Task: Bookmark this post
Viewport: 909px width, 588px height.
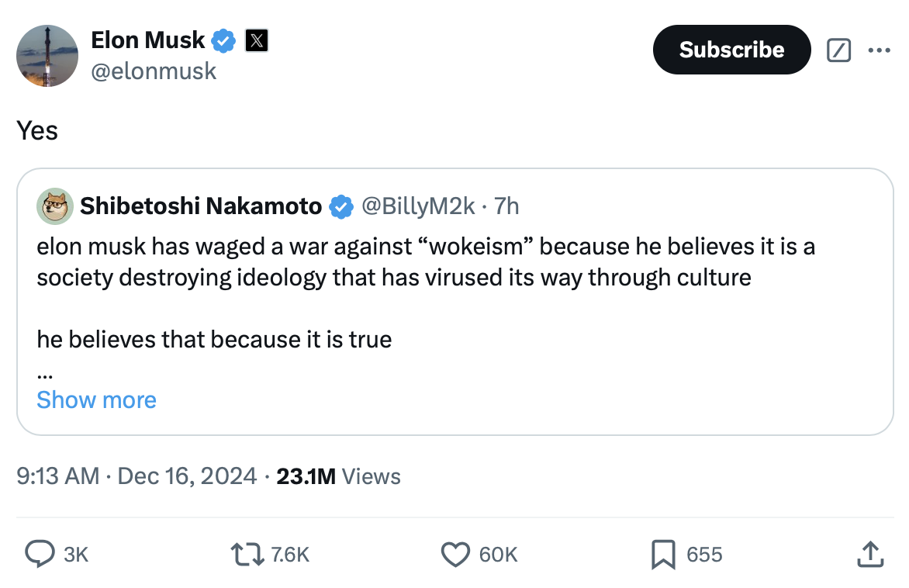Action: click(662, 554)
